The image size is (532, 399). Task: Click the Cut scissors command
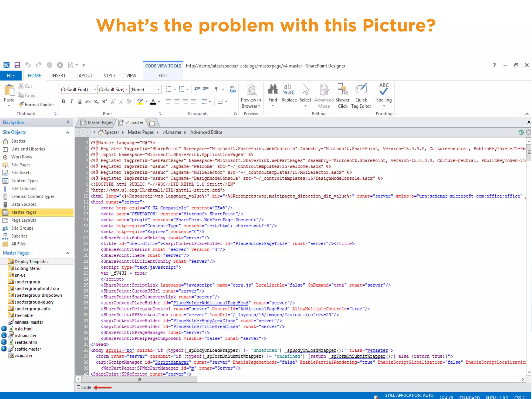[25, 86]
